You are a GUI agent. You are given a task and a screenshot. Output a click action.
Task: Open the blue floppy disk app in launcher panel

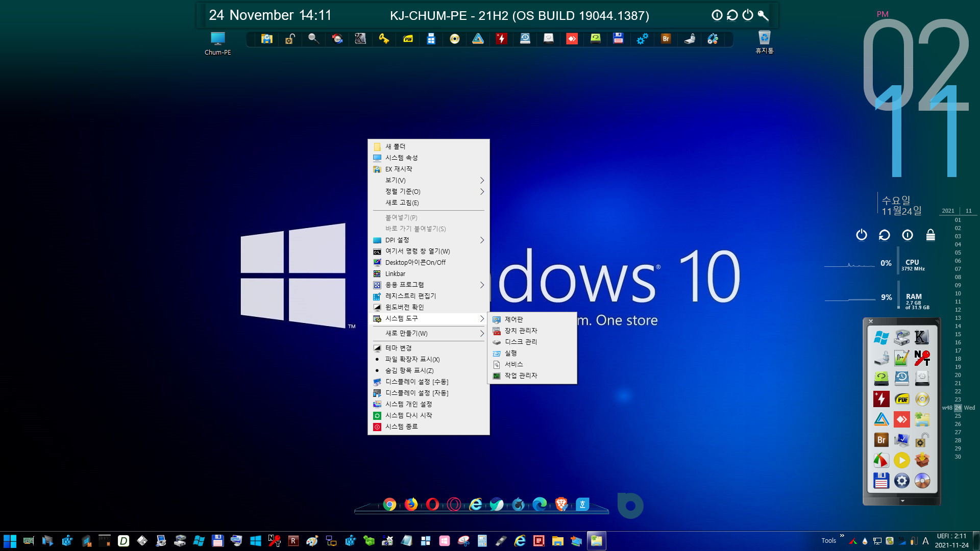(881, 481)
